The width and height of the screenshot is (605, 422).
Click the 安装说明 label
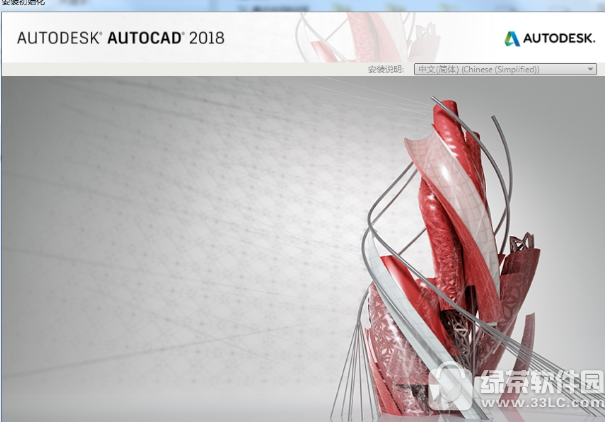tap(385, 69)
